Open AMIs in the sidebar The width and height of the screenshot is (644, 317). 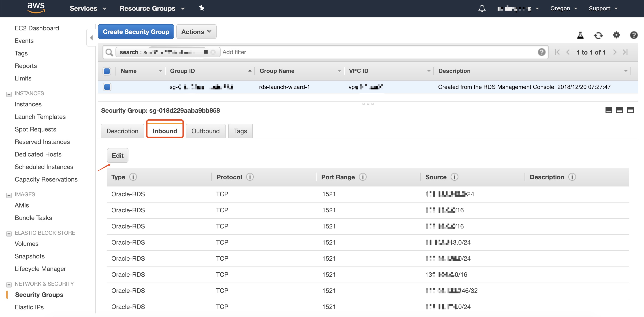point(22,205)
